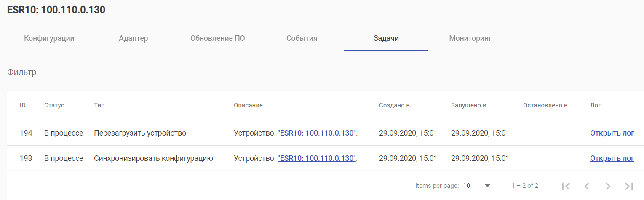Go to first page of tasks
This screenshot has height=200, width=644.
(x=566, y=186)
